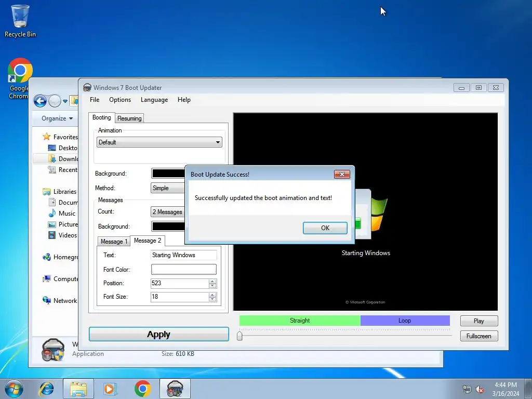
Task: Close the Boot Update Success dialog
Action: click(342, 174)
